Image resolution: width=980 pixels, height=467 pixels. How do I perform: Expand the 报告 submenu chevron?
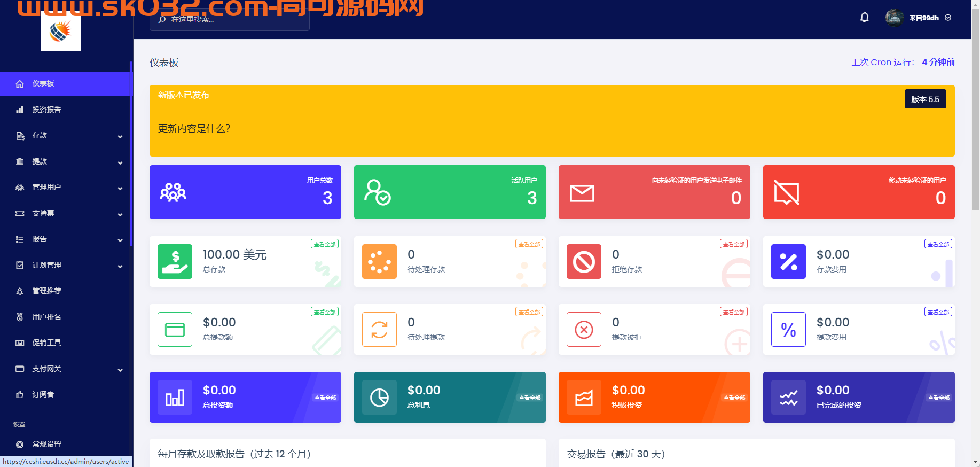[120, 240]
